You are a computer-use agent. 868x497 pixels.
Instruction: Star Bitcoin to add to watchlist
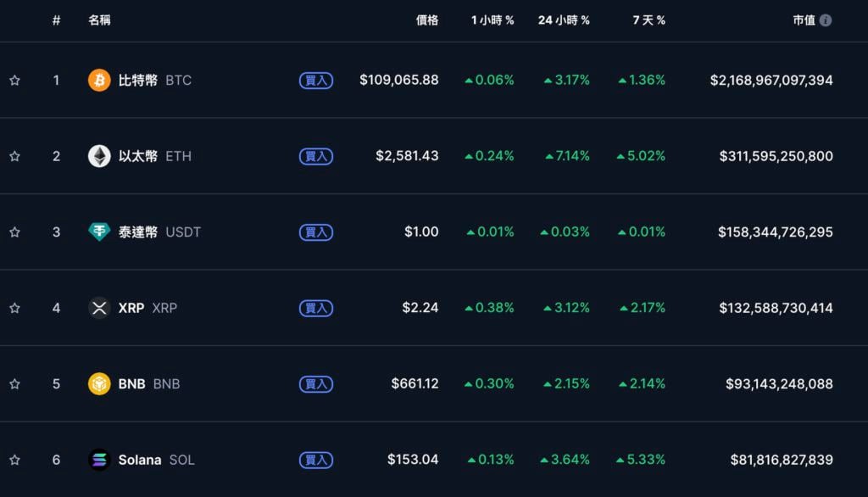point(14,81)
